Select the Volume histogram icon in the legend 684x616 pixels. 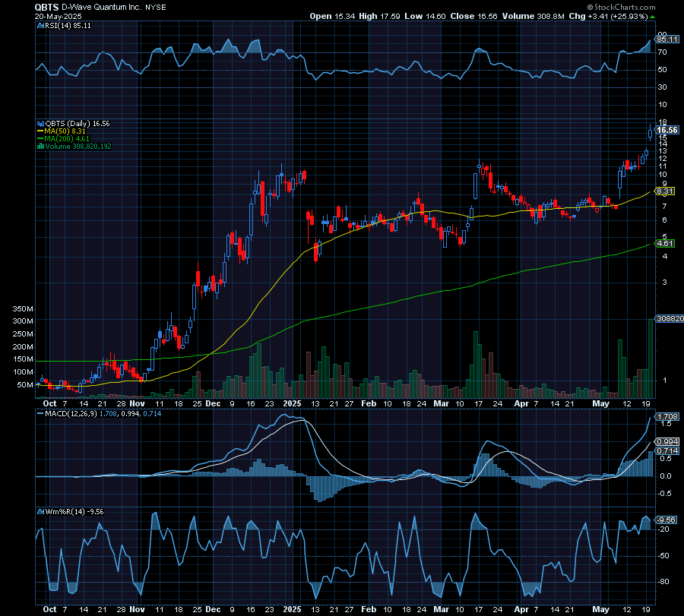click(x=40, y=145)
